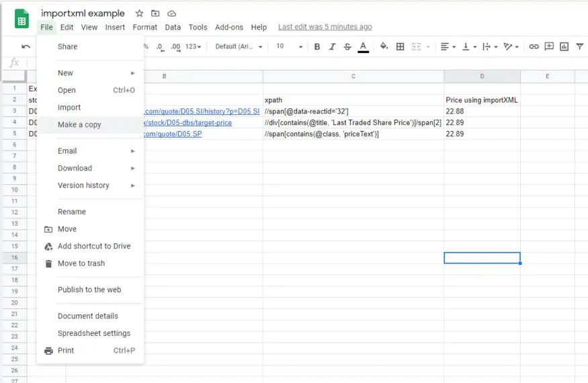
Task: Open the D05-dbs target-price link
Action: 187,123
